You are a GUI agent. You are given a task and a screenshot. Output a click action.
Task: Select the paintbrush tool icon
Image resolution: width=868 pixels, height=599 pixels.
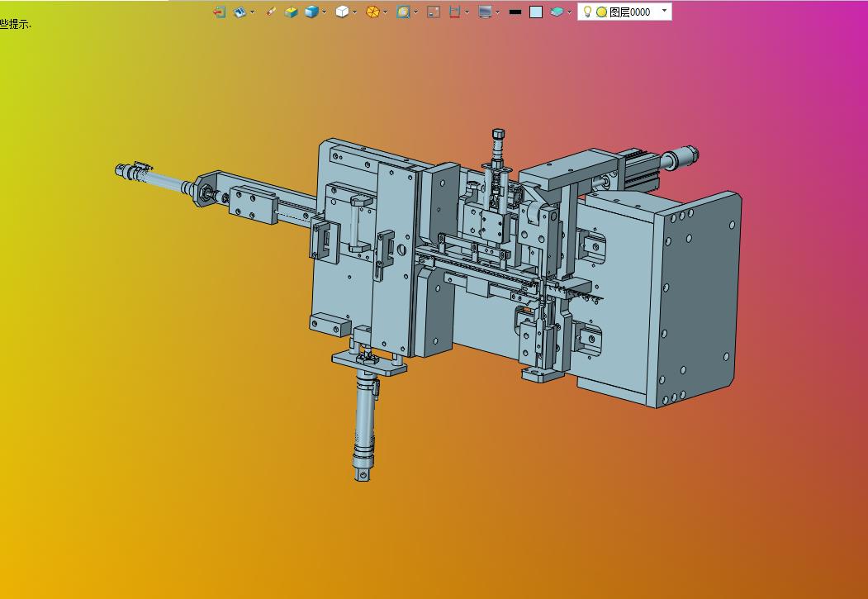(271, 12)
